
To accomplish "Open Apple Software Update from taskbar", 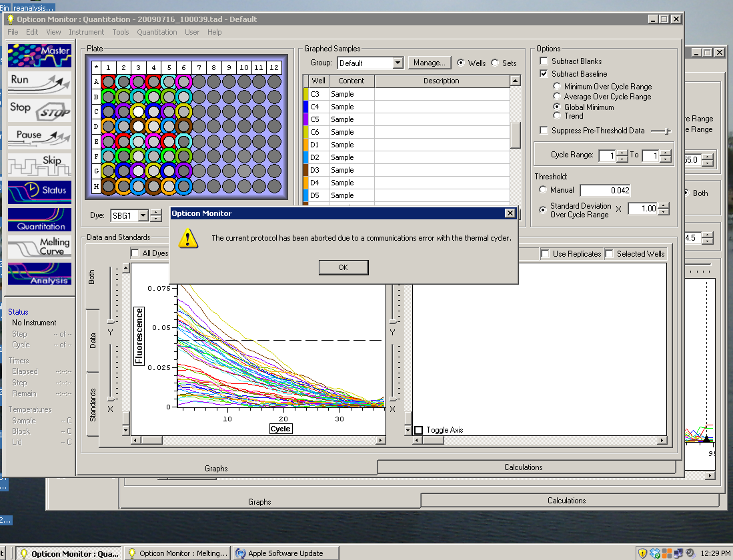I will point(285,553).
